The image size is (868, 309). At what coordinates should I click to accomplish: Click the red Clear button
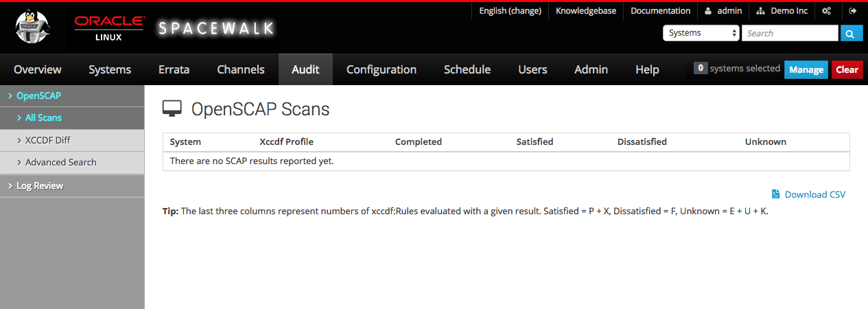coord(847,69)
